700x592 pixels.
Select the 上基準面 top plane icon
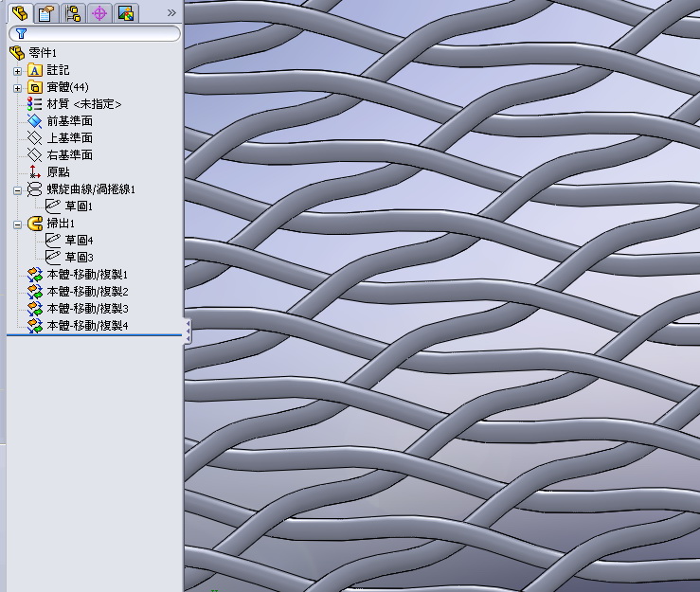coord(35,138)
